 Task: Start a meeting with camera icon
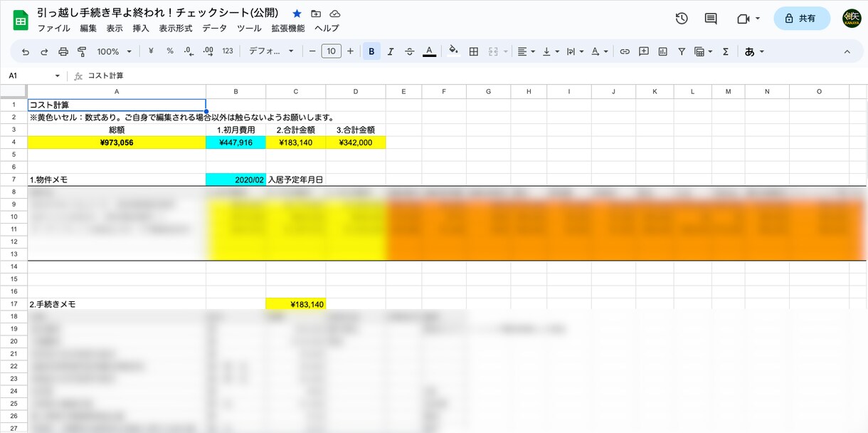[x=748, y=19]
